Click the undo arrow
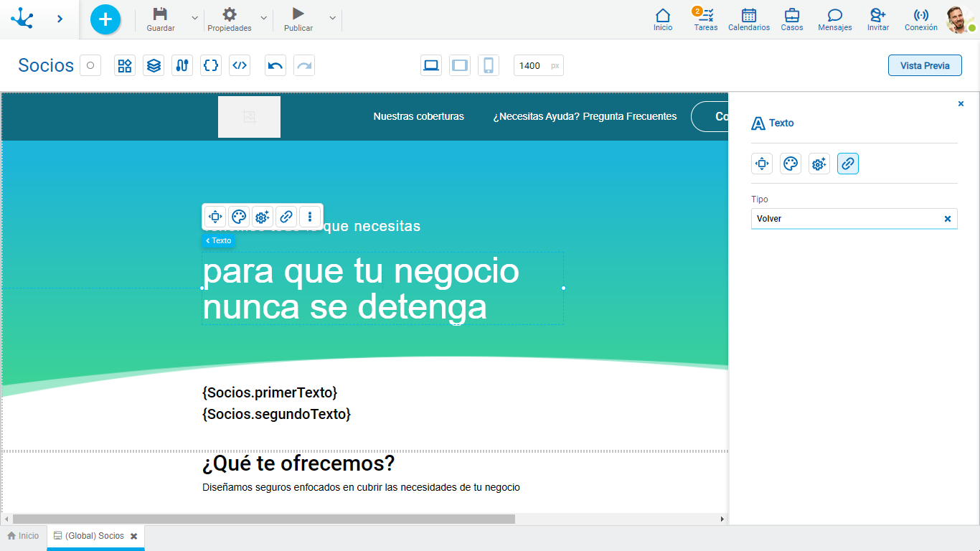 click(x=275, y=65)
